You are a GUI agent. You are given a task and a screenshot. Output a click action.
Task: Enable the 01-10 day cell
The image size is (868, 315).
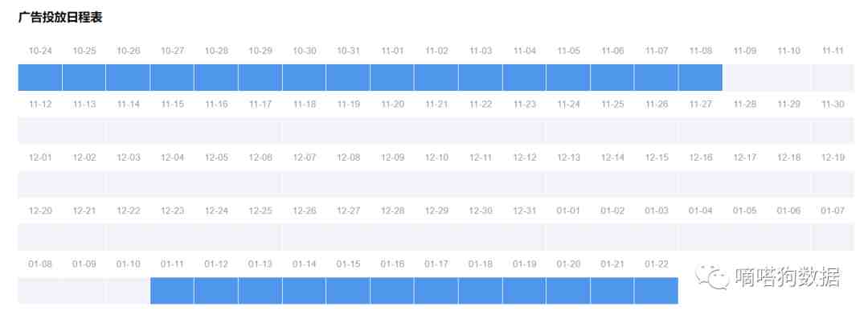128,291
